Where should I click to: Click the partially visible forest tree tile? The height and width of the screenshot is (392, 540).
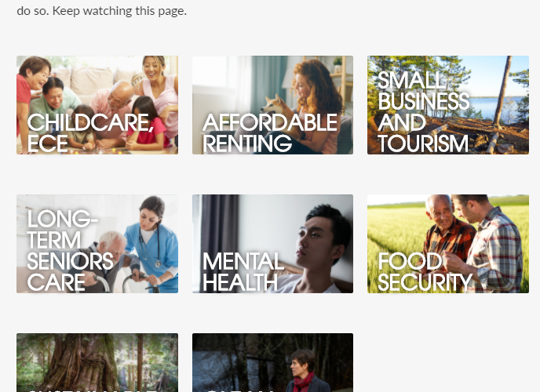click(x=97, y=362)
